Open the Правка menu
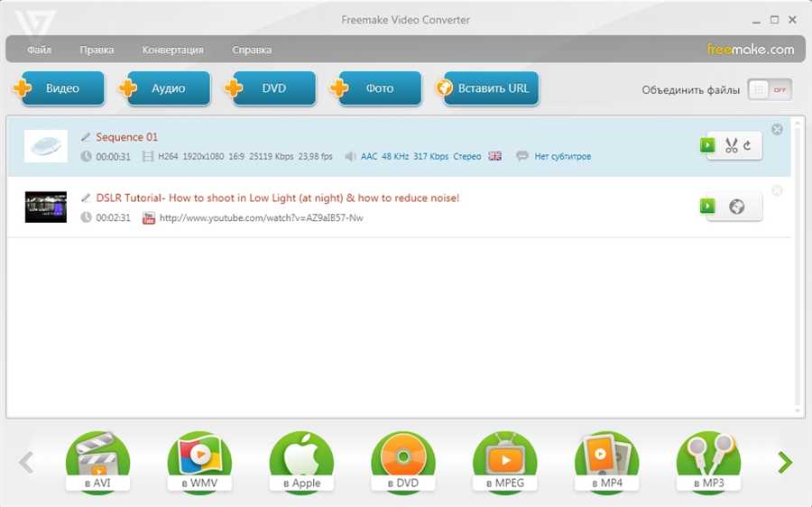 tap(97, 51)
